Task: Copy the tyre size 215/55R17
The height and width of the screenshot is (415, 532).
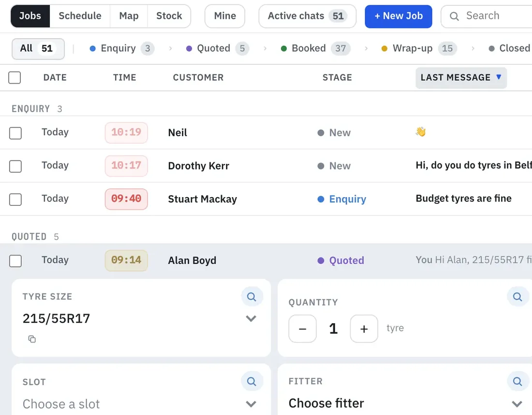Action: [32, 339]
